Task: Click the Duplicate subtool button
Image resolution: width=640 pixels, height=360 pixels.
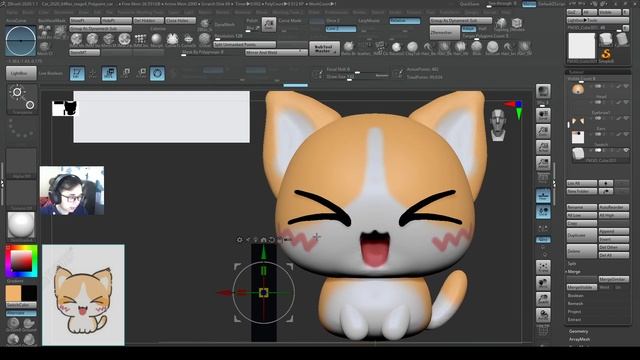Action: coord(582,236)
